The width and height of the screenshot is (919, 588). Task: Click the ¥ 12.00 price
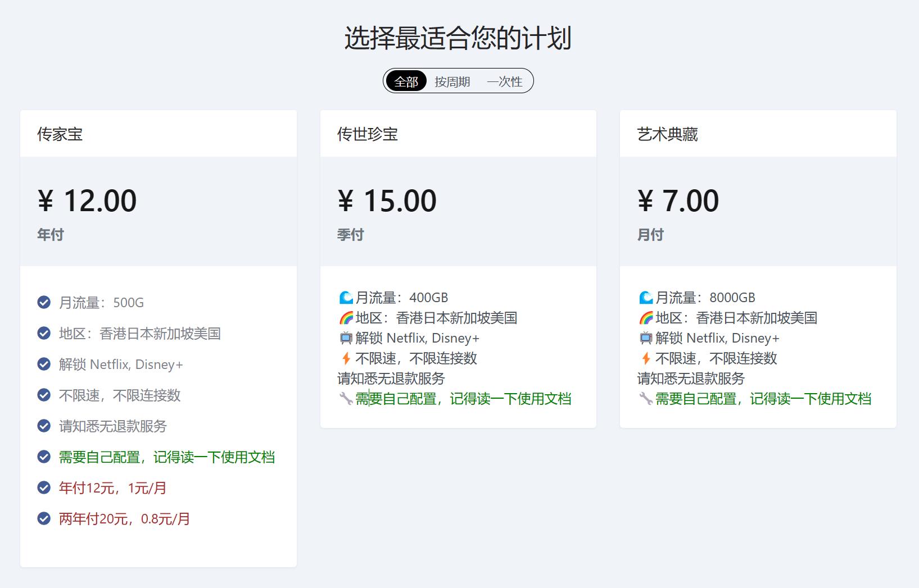point(87,200)
